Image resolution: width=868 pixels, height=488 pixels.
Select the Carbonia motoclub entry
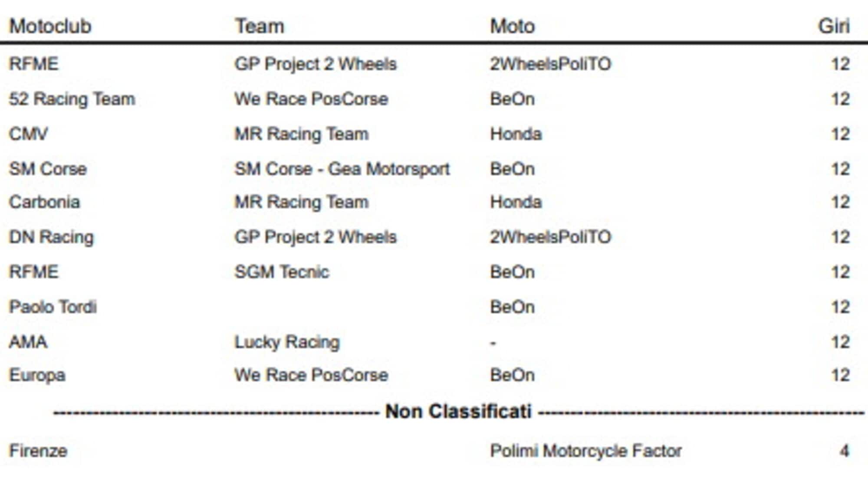[x=45, y=202]
